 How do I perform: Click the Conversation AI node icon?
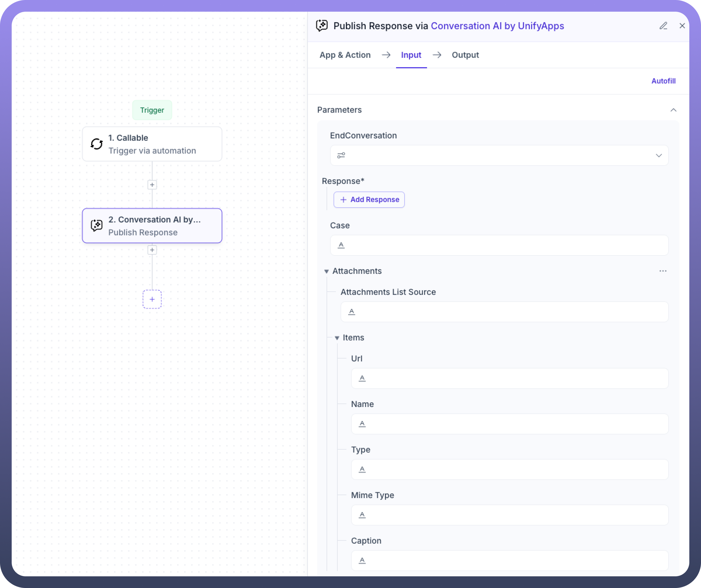point(97,226)
